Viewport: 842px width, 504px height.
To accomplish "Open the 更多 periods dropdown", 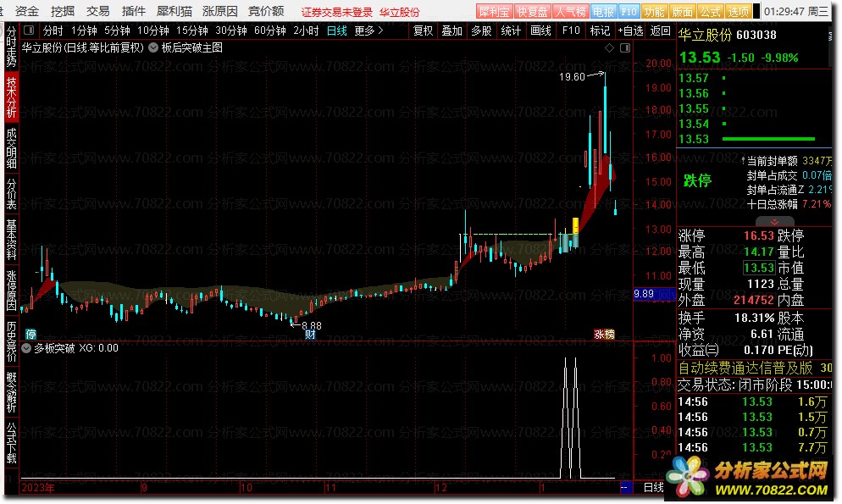I will [x=369, y=30].
